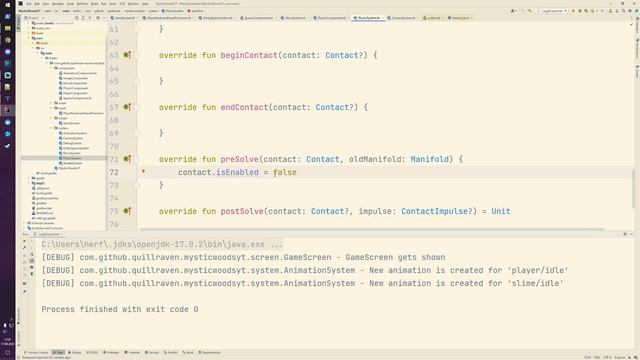Open IDE settings gear in main toolbar
Viewport: 640px width, 360px height.
coord(630,11)
